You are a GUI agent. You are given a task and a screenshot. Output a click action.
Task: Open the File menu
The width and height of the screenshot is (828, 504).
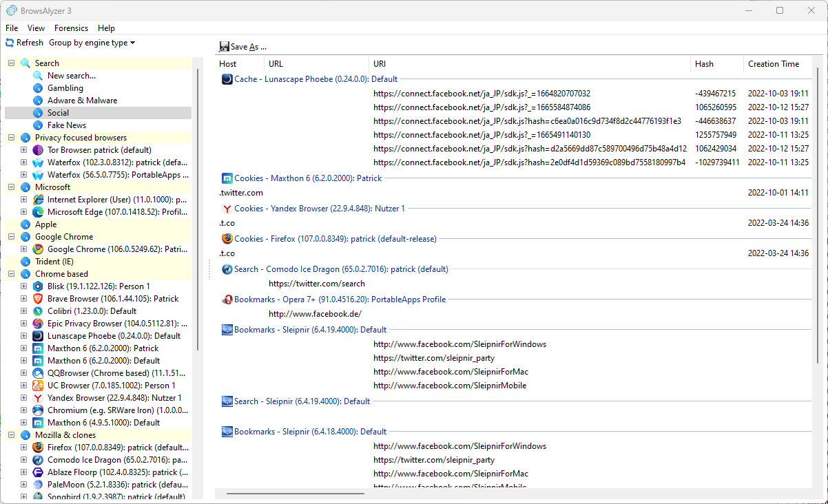(12, 28)
